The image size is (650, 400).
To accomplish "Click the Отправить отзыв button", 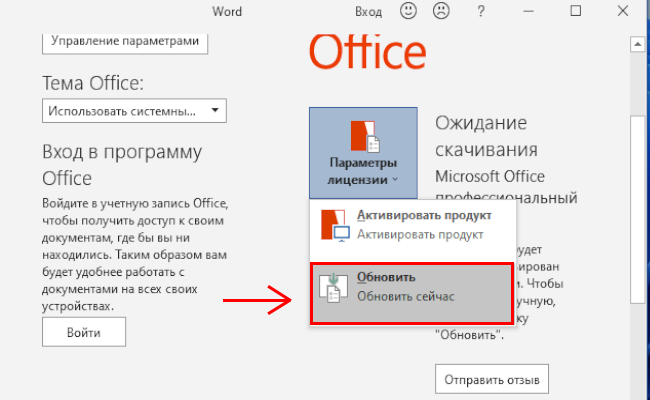I will 492,379.
